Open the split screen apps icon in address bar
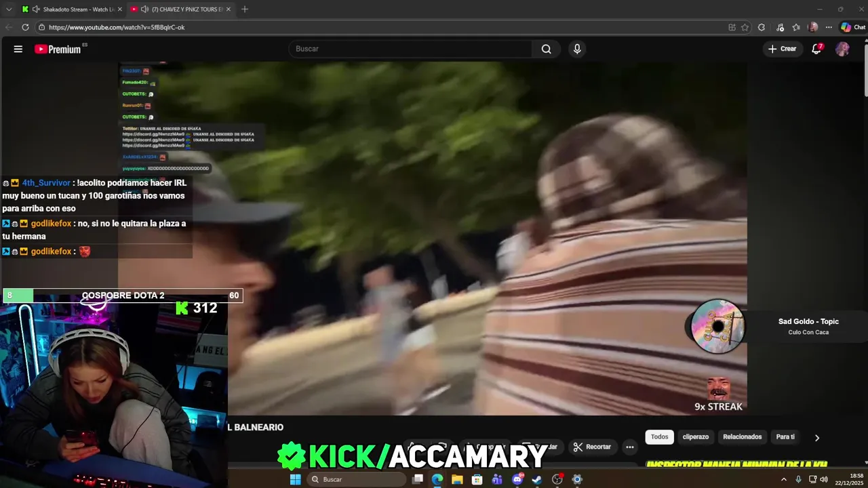This screenshot has width=868, height=488. (x=732, y=27)
